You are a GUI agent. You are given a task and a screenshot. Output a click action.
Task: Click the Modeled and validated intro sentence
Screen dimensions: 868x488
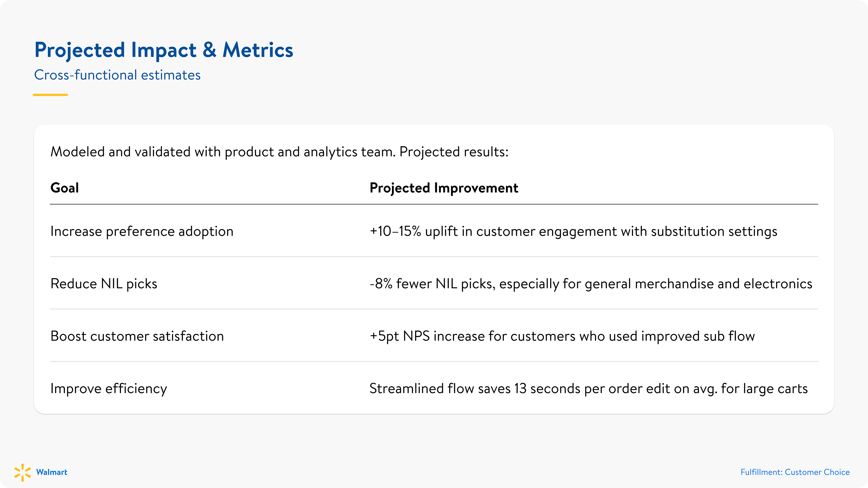click(279, 152)
